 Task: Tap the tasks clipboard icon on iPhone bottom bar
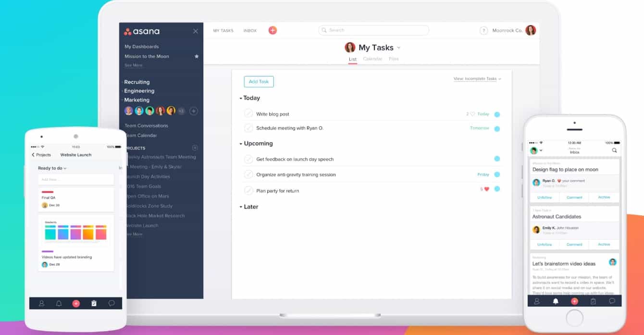click(593, 301)
